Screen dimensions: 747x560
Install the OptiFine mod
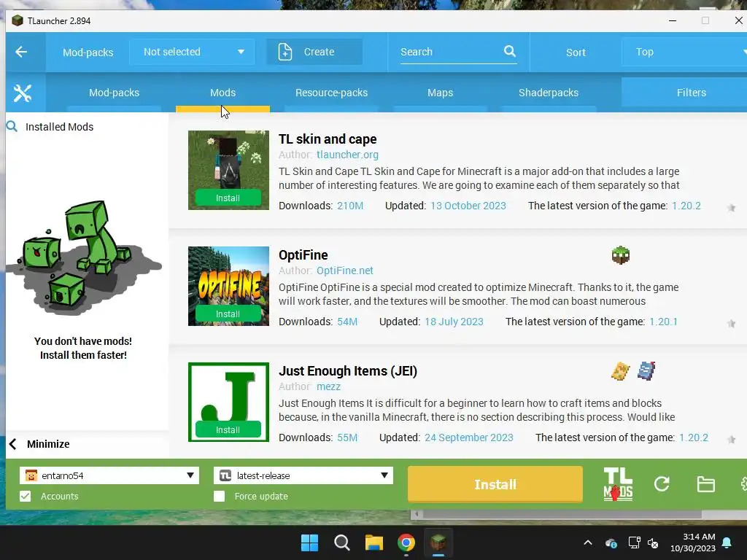[x=228, y=314]
